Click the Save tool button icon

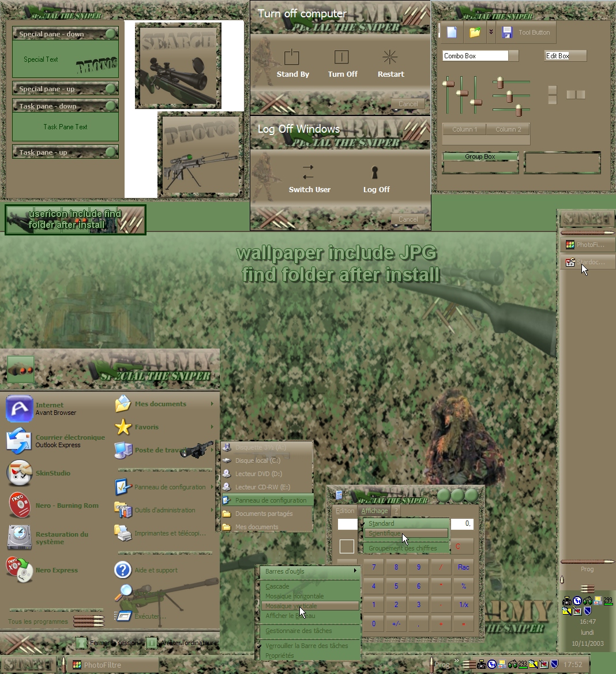tap(508, 32)
